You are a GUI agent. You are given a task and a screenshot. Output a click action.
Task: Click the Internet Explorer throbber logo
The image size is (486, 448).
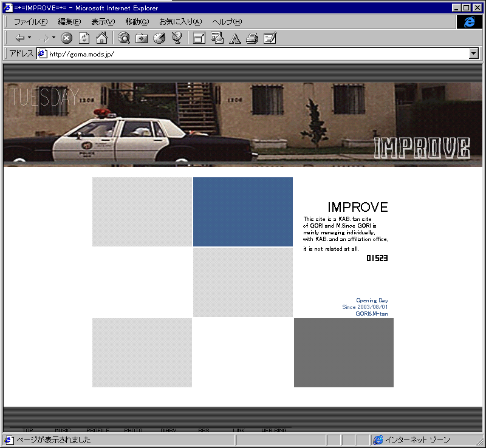pos(469,22)
